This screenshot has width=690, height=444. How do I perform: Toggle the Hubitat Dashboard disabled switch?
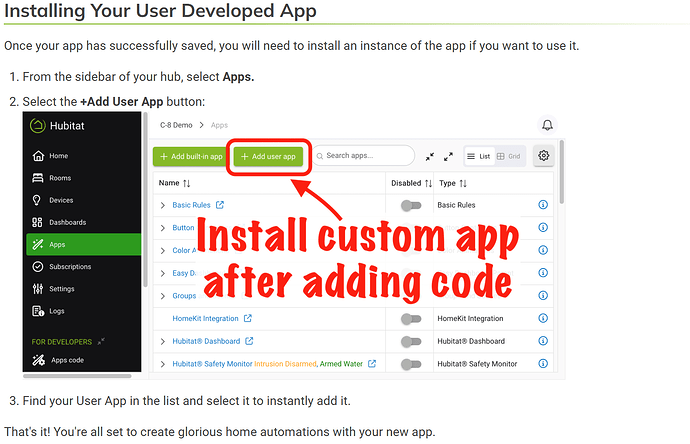point(411,341)
